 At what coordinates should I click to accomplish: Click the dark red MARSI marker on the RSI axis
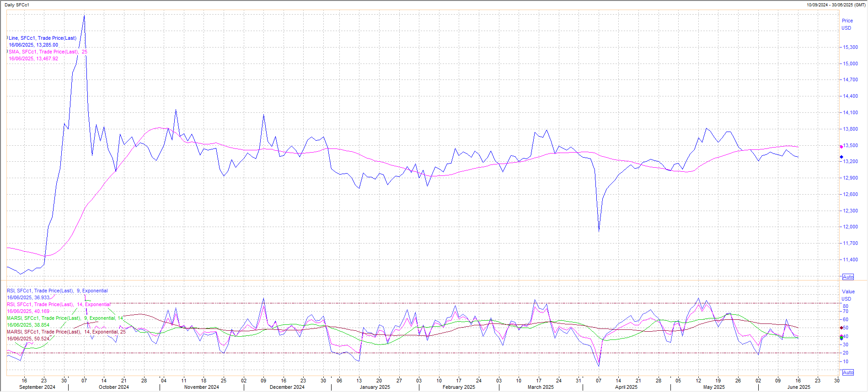(841, 328)
